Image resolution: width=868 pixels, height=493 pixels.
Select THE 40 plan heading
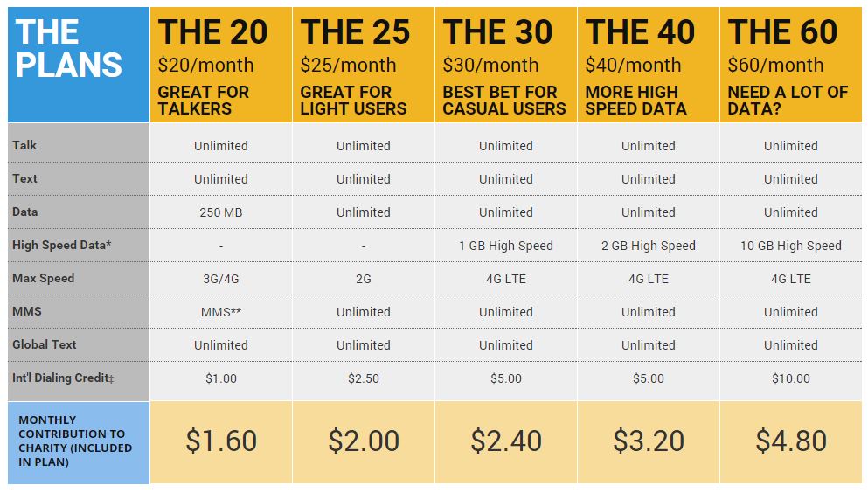(640, 33)
